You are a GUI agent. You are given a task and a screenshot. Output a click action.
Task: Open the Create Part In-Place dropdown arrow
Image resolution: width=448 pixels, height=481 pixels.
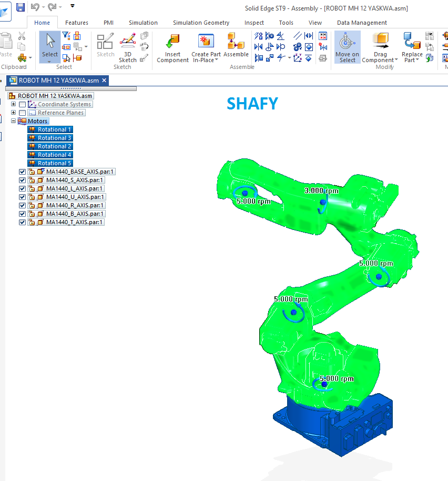217,60
